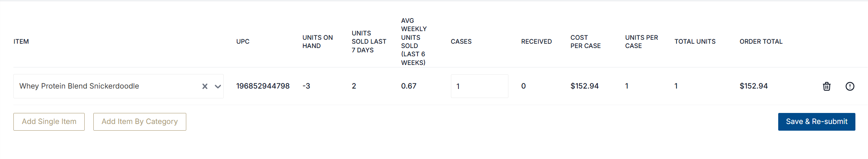Select the TOTAL UNITS column header
Screen dimensions: 868x159
695,42
